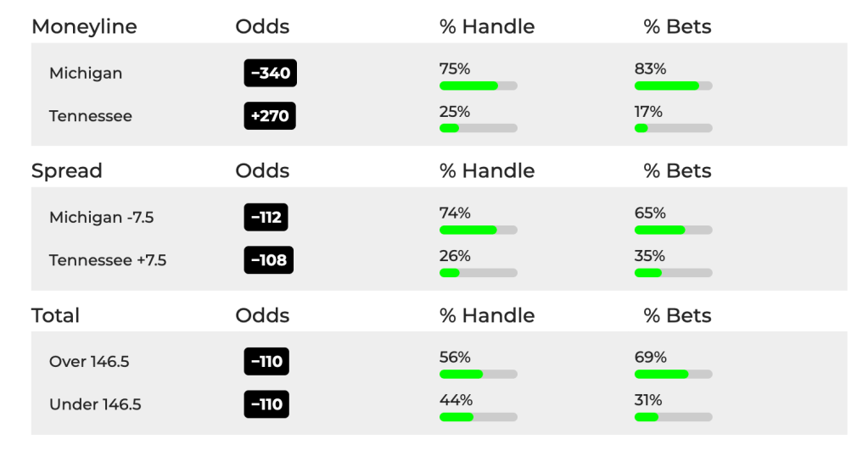This screenshot has height=456, width=868.
Task: Click the 65% spread bets bar
Action: click(673, 230)
